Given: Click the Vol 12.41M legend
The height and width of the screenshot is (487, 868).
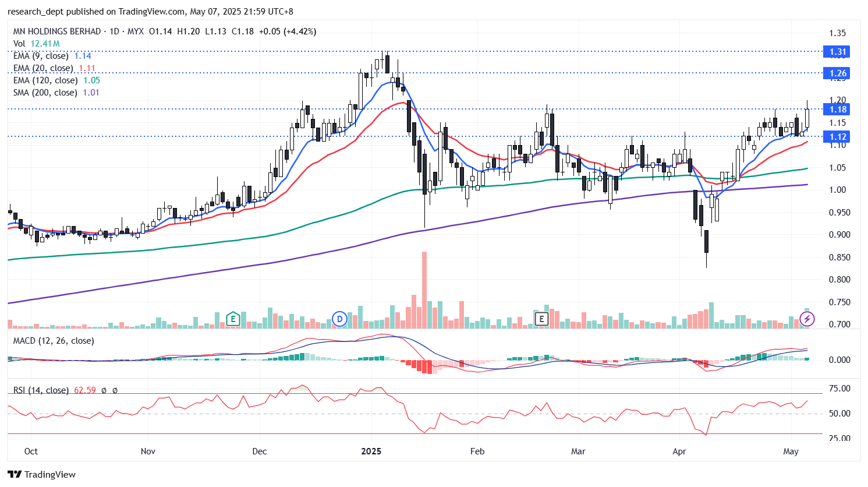Looking at the screenshot, I should (36, 44).
